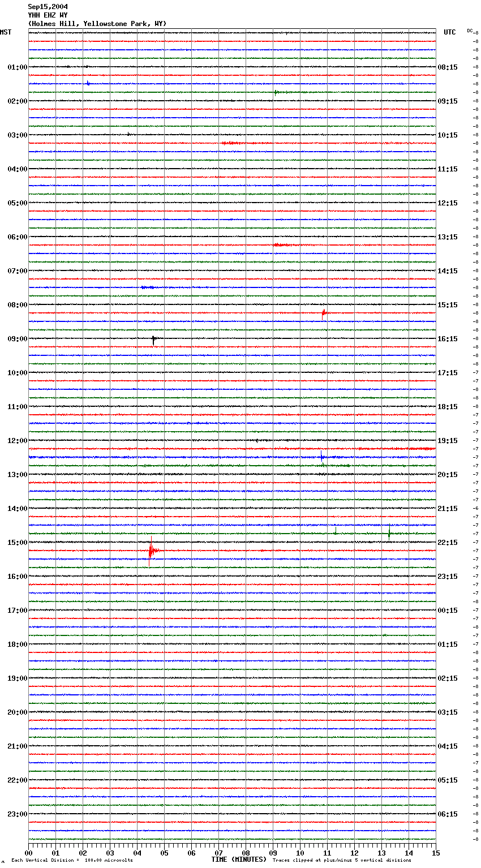Image resolution: width=481 pixels, height=868 pixels.
Task: Select the 07:00 MST time label
Action: [18, 271]
